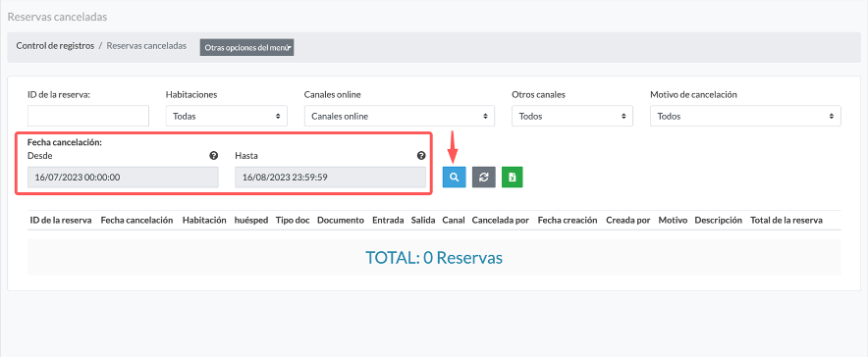Click the Motivo column header
The width and height of the screenshot is (868, 357).
pyautogui.click(x=673, y=220)
